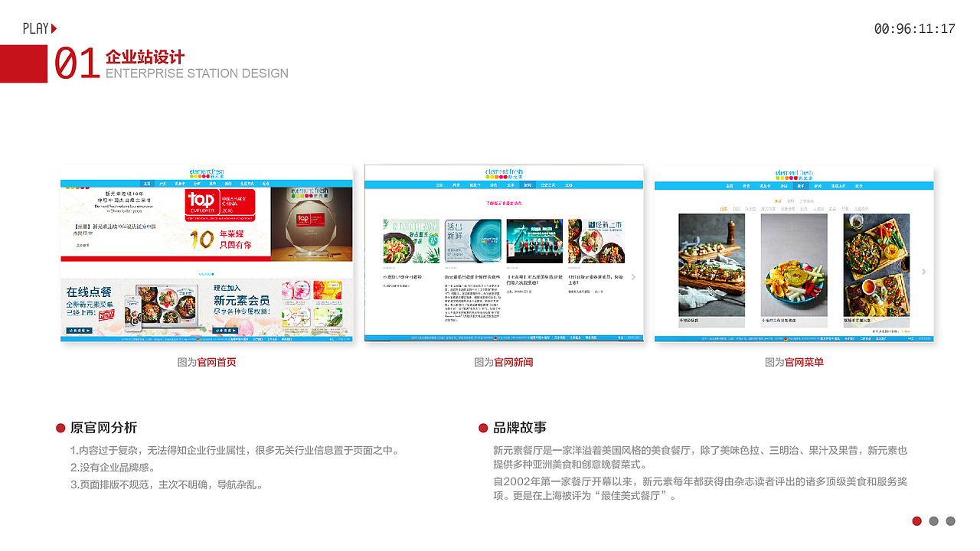The height and width of the screenshot is (551, 980).
Task: Click the element fresh logo on menu screenshot
Action: coord(795,175)
